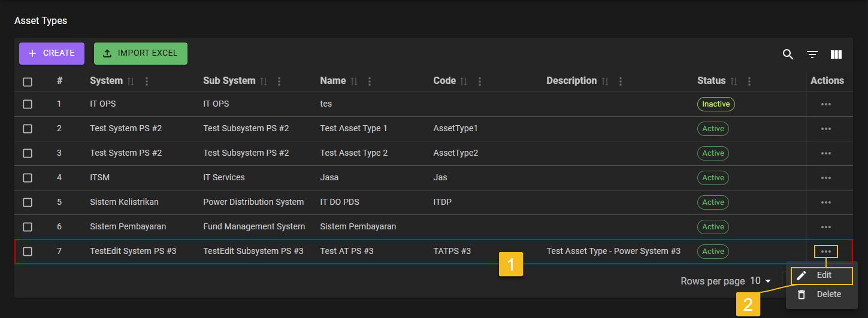Open actions menu for the IT OPS row

click(825, 104)
